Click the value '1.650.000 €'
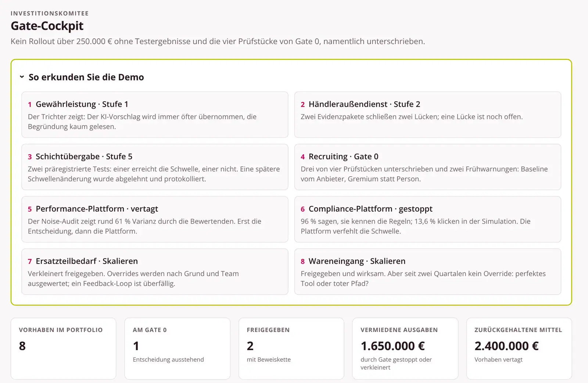 [392, 346]
